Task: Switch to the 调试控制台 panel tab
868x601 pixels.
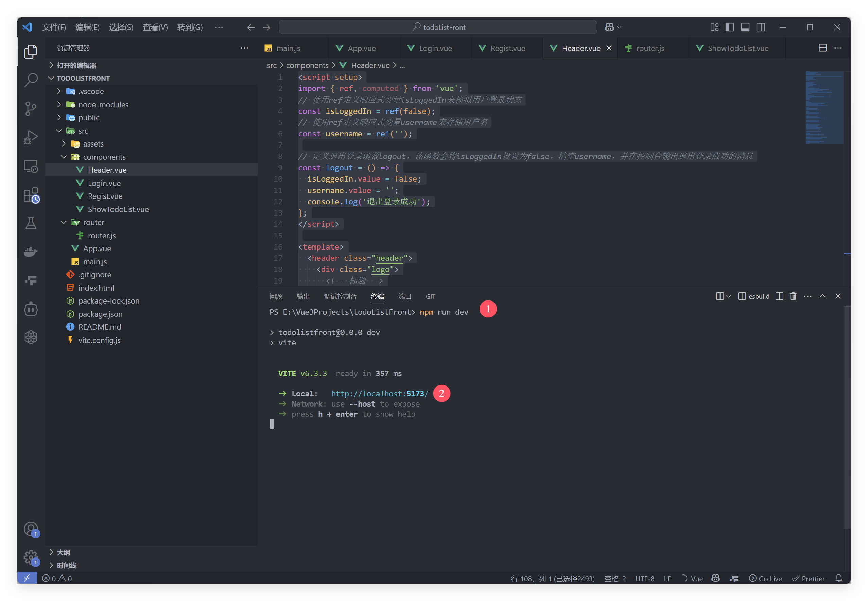Action: point(340,297)
